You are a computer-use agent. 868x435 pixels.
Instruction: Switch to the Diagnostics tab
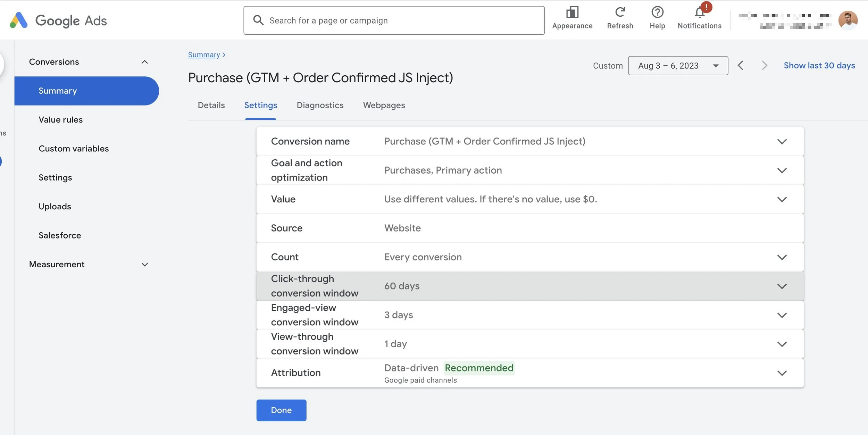(x=320, y=105)
